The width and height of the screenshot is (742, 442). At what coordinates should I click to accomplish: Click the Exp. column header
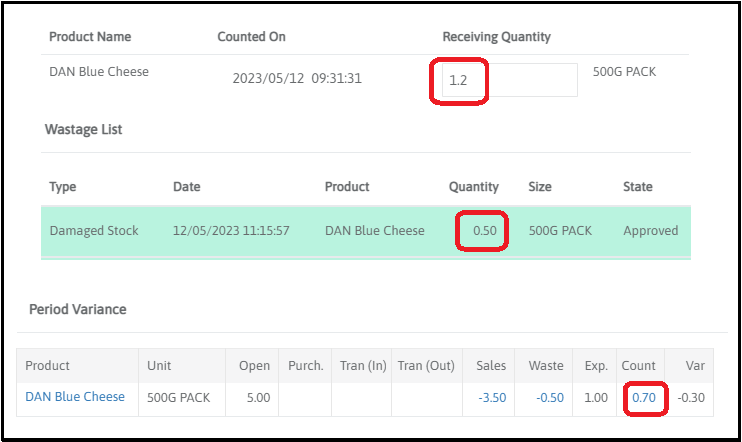click(x=596, y=366)
